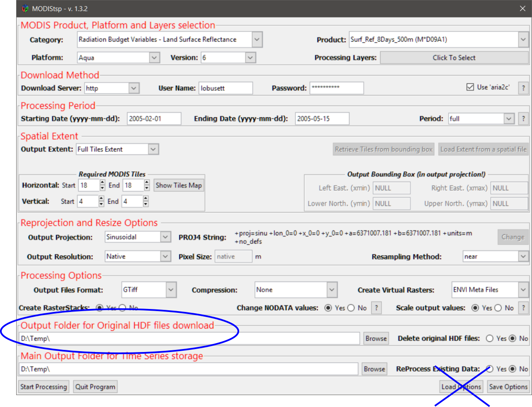Enable 'Yes' for Delete original HDF files

coord(489,338)
